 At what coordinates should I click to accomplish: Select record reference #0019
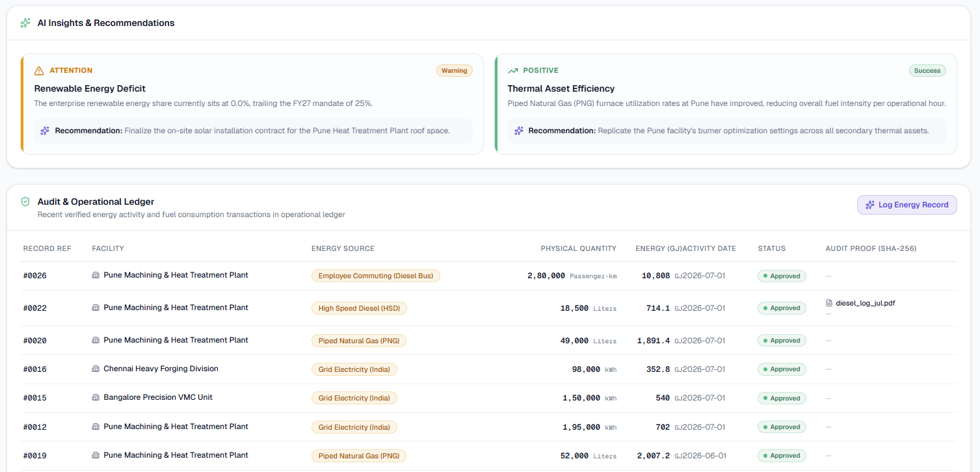pyautogui.click(x=35, y=456)
